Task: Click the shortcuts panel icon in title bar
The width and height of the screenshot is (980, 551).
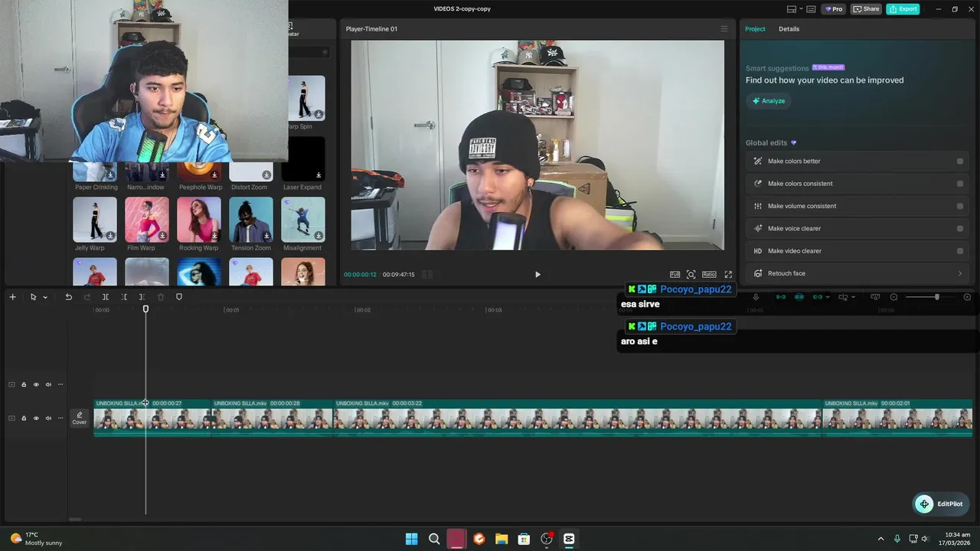Action: click(811, 9)
